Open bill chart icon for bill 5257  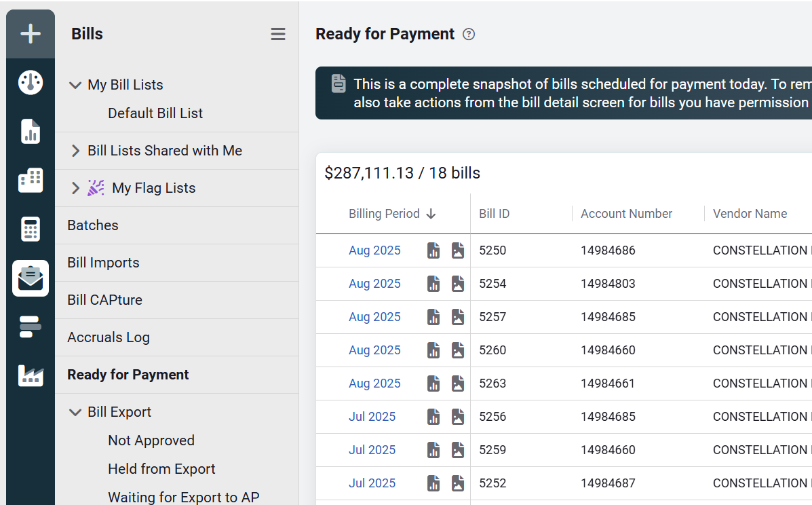click(433, 316)
